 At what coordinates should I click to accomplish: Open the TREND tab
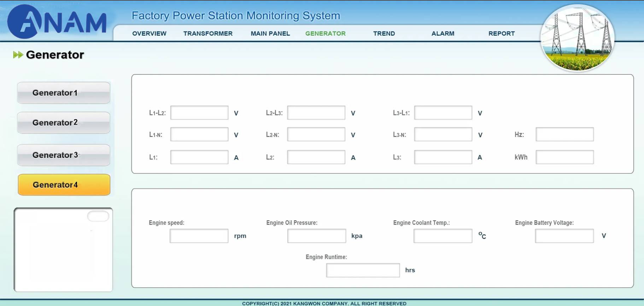coord(384,34)
